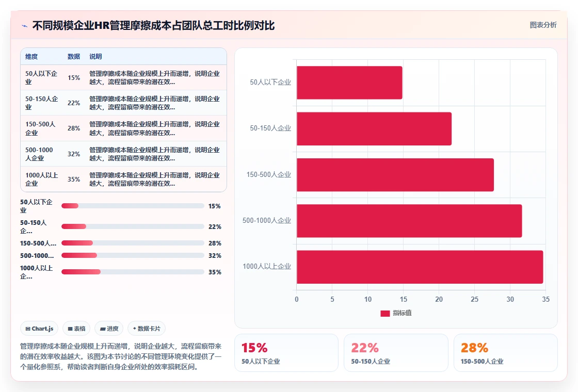
Task: Click the 1000人以上企业 chart bar
Action: click(420, 267)
